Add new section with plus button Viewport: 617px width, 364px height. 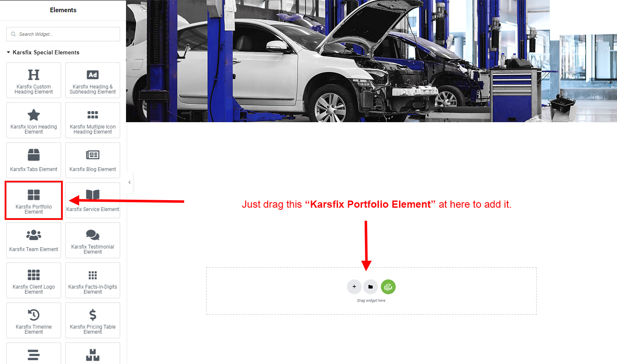[x=354, y=287]
